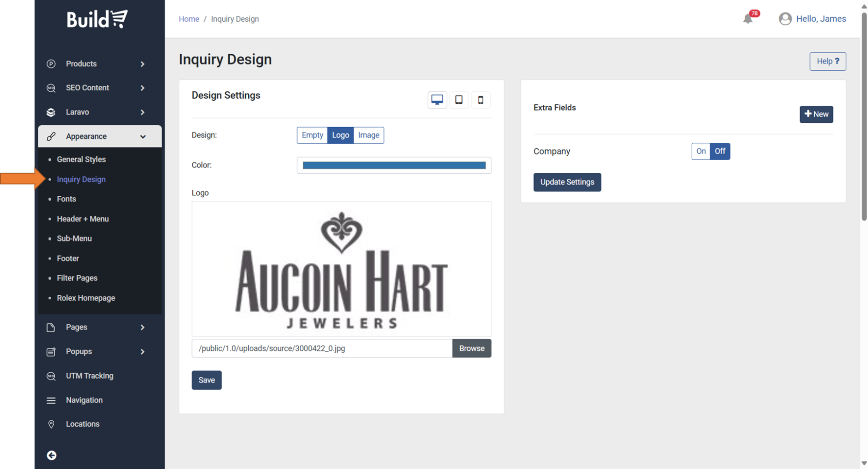Select the Logo design option

point(340,135)
